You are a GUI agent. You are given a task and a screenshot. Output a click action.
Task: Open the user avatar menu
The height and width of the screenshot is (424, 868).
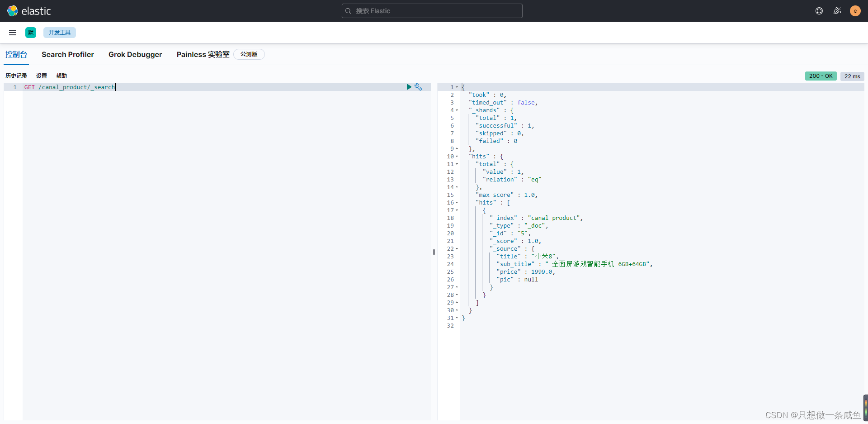point(855,11)
